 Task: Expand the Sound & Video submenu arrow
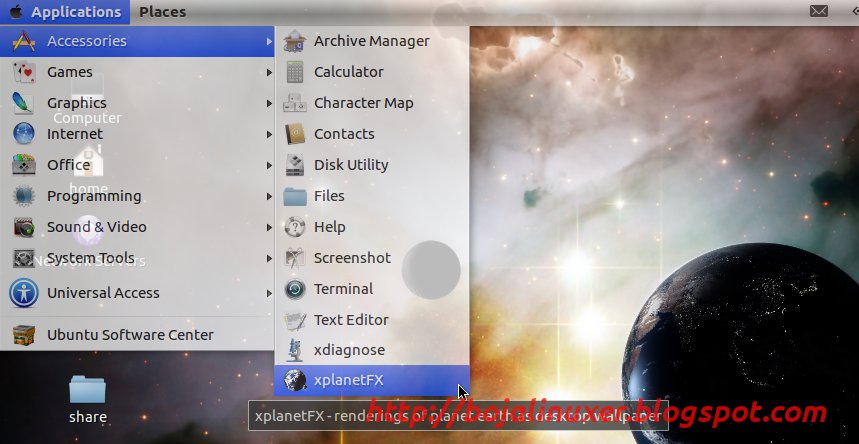tap(269, 227)
